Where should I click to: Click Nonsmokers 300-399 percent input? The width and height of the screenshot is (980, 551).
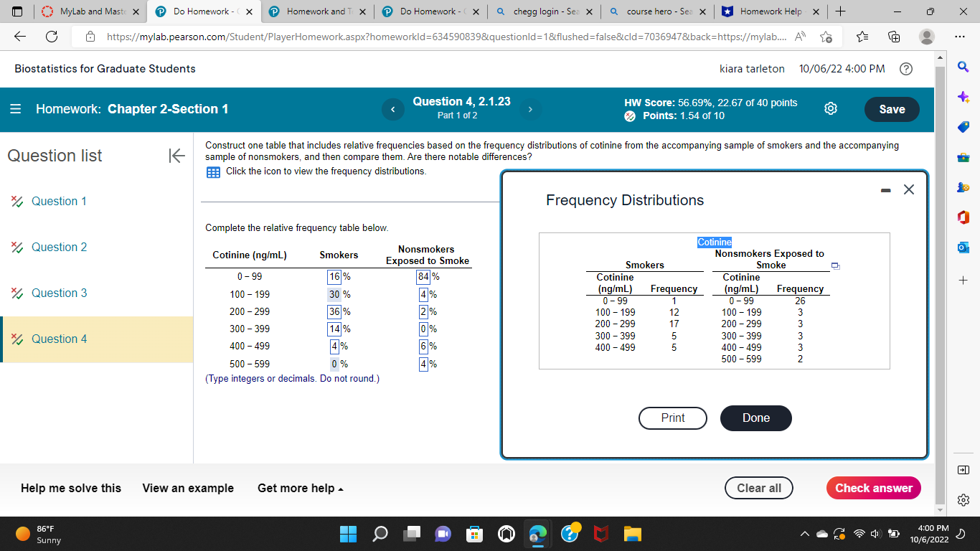(424, 329)
